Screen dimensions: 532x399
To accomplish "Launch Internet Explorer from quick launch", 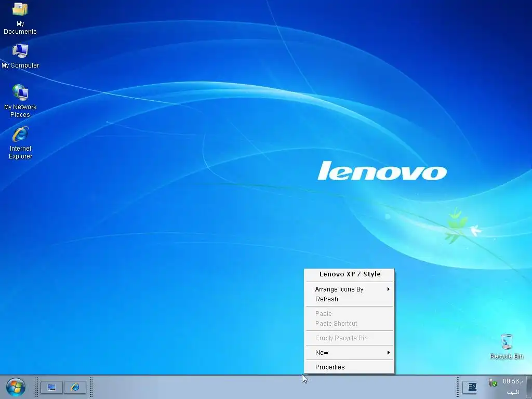I will (x=75, y=387).
